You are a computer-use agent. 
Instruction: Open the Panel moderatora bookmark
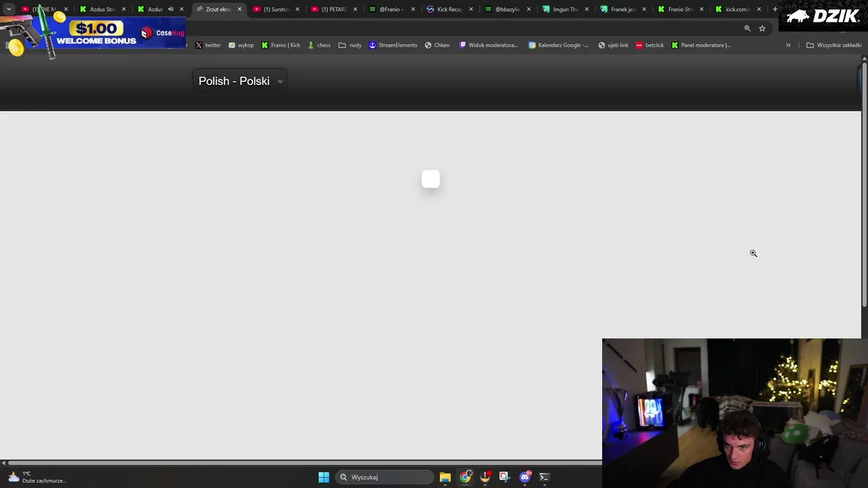tap(701, 45)
